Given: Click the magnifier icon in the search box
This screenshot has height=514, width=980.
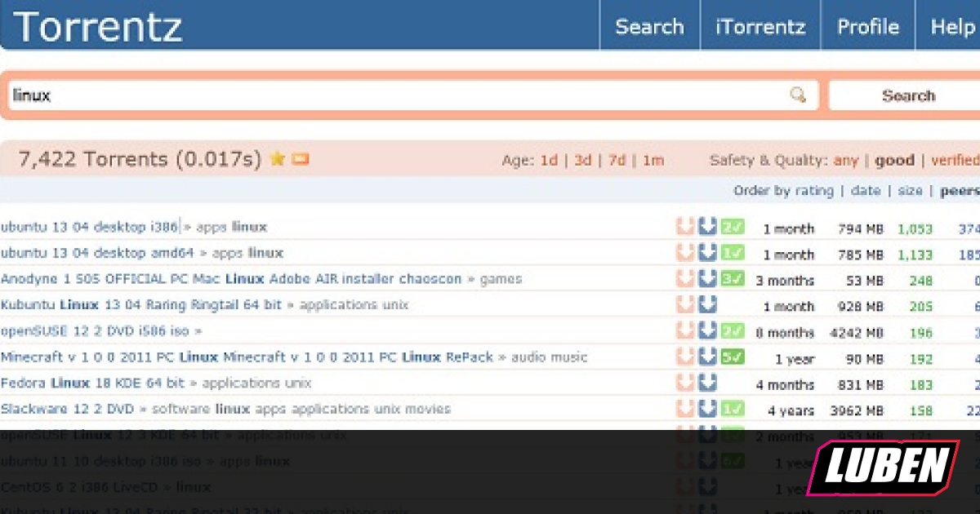Looking at the screenshot, I should pyautogui.click(x=798, y=95).
